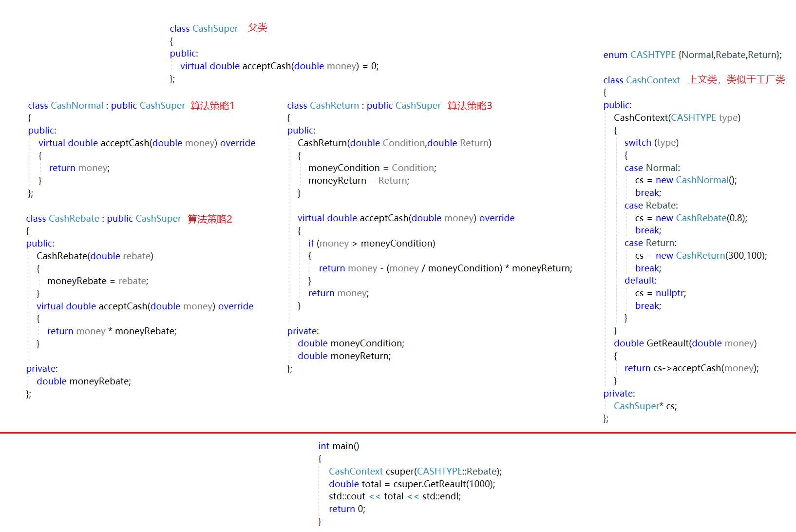Click 'cs = new CashRebate(0.8);' statement
This screenshot has height=532, width=796.
coord(691,218)
